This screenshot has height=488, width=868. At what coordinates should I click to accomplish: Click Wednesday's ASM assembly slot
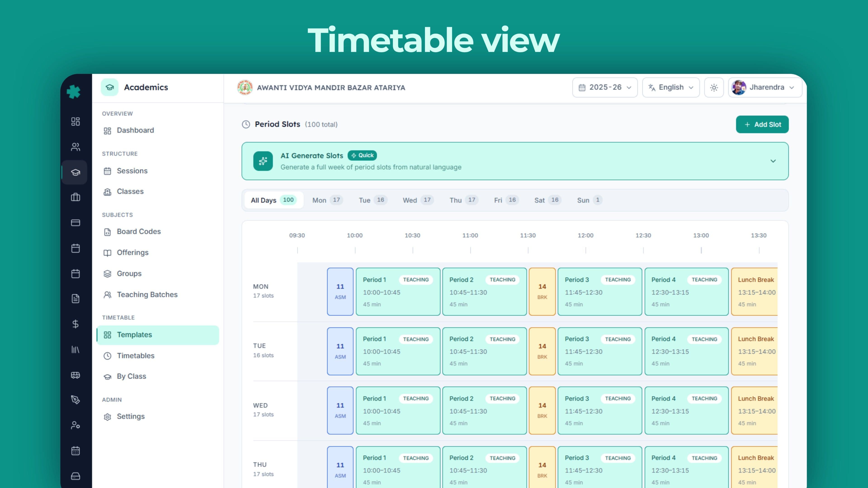(x=340, y=411)
